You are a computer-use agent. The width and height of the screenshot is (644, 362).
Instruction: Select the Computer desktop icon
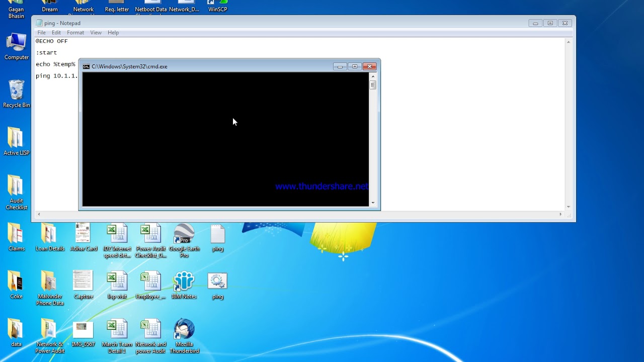pos(16,47)
